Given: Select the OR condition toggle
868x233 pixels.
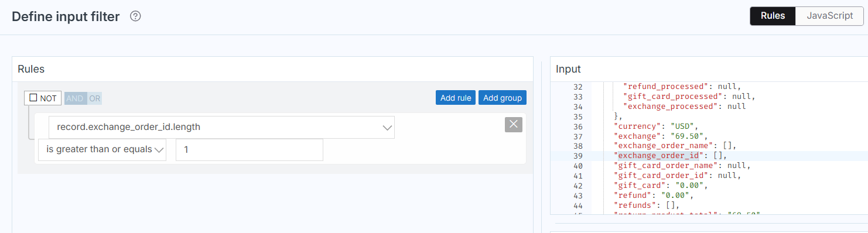Looking at the screenshot, I should pyautogui.click(x=94, y=98).
